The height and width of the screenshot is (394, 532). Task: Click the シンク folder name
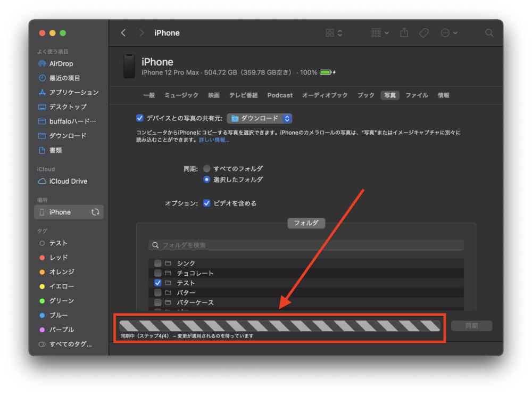(186, 263)
